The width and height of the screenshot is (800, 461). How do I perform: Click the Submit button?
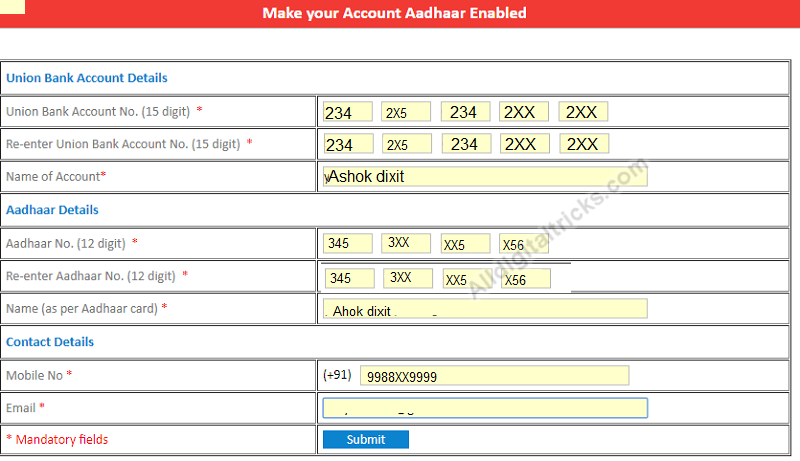pyautogui.click(x=365, y=440)
